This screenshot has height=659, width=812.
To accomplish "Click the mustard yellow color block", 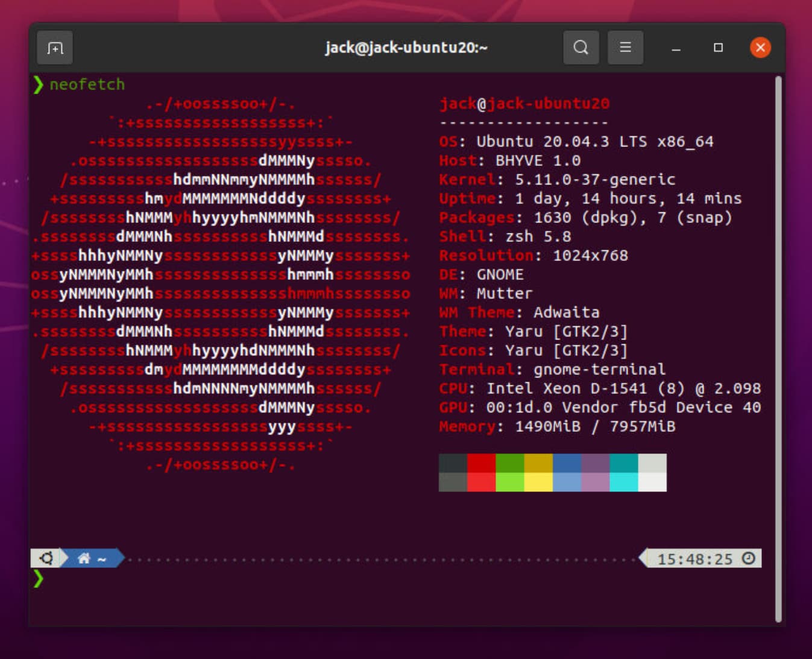I will point(538,463).
